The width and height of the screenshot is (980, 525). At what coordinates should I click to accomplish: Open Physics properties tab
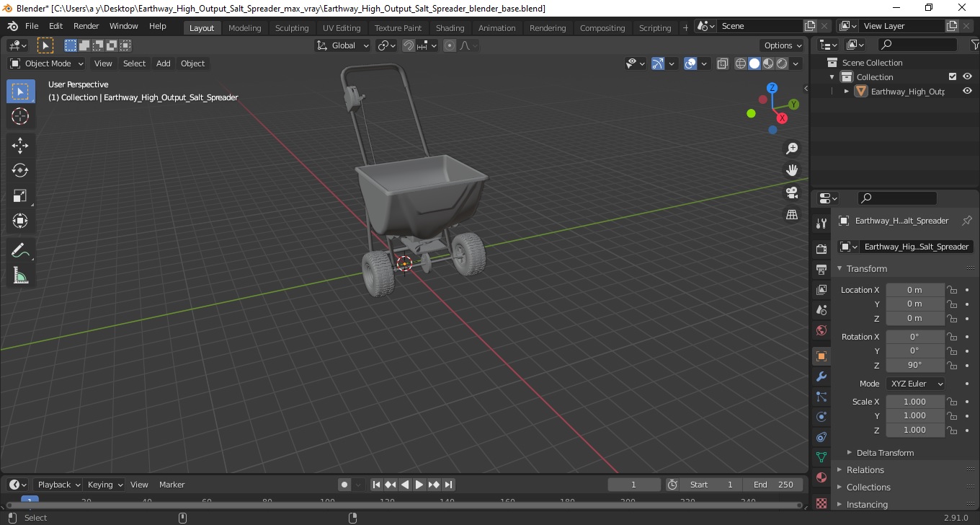[821, 417]
